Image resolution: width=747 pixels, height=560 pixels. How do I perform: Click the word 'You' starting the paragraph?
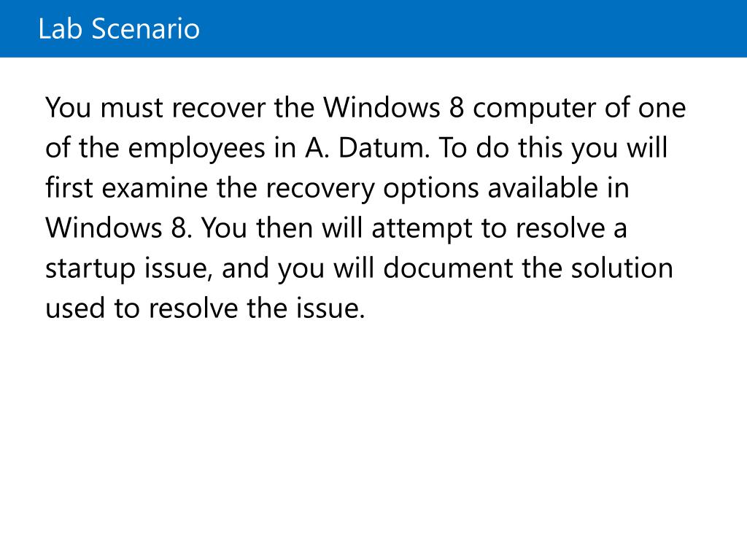tap(68, 107)
